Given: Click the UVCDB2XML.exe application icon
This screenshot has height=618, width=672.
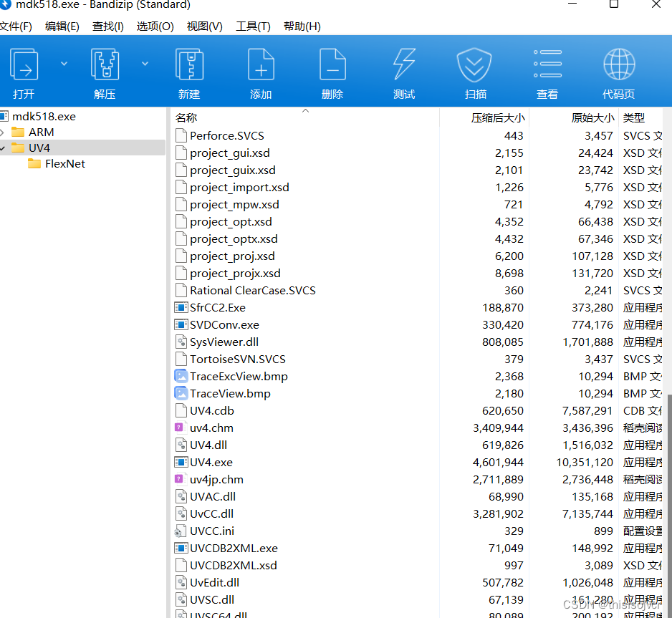Looking at the screenshot, I should coord(181,548).
